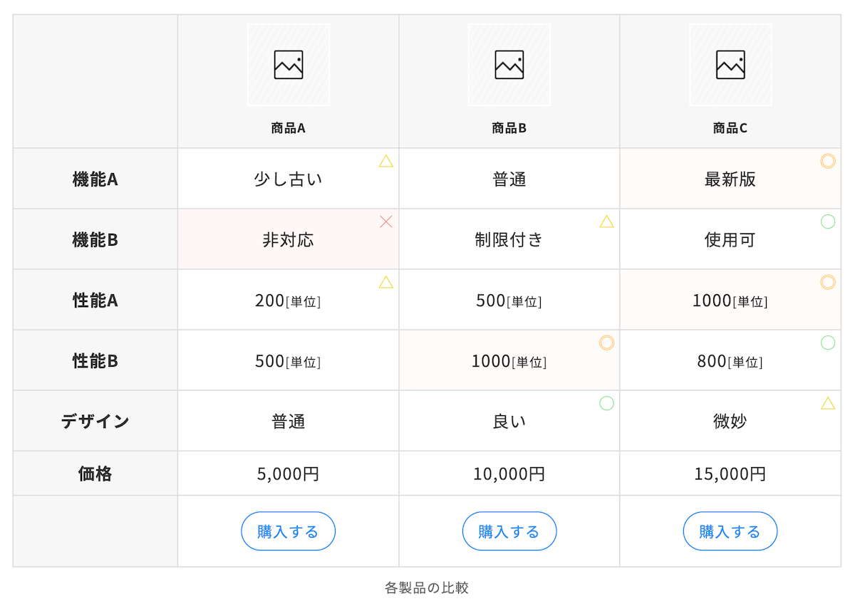Viewport: 855px width, 616px height.
Task: Click the green circle icon in 使用可 cell
Action: tap(828, 221)
